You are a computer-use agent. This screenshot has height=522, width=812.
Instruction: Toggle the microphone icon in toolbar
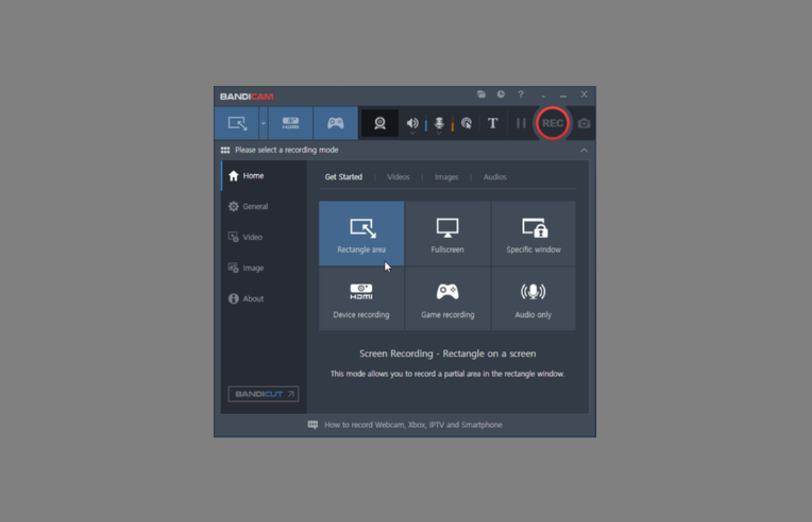tap(439, 123)
